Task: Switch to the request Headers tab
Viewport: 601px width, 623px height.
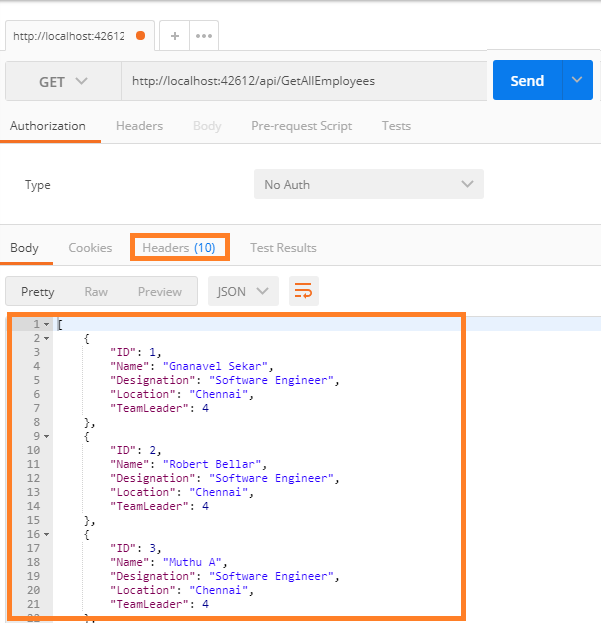Action: 139,126
